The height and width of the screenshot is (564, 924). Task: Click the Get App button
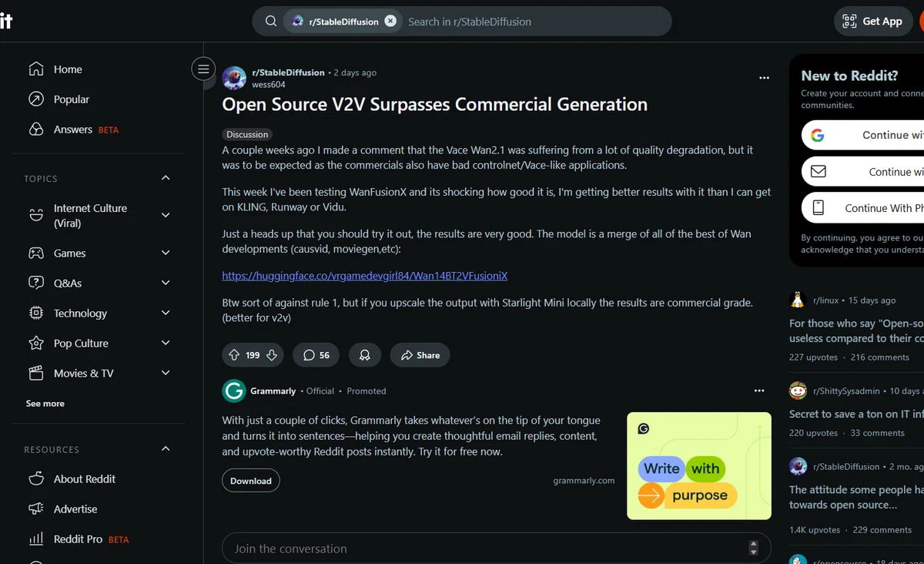point(872,22)
